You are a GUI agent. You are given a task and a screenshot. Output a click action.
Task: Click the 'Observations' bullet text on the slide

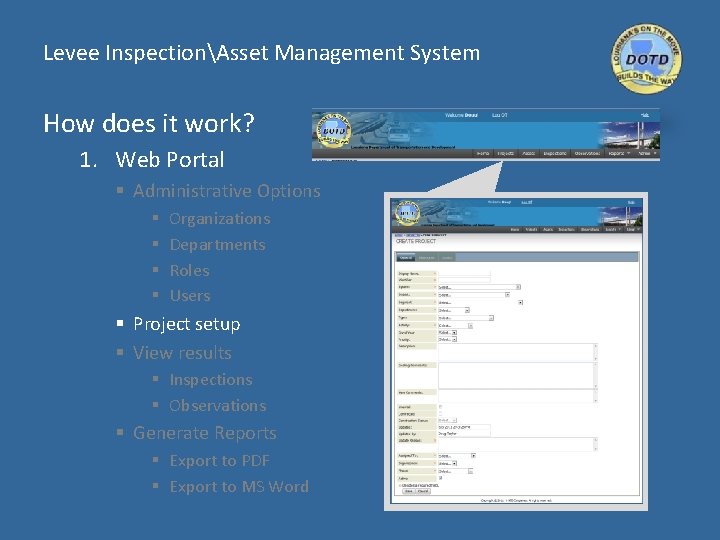pyautogui.click(x=218, y=405)
